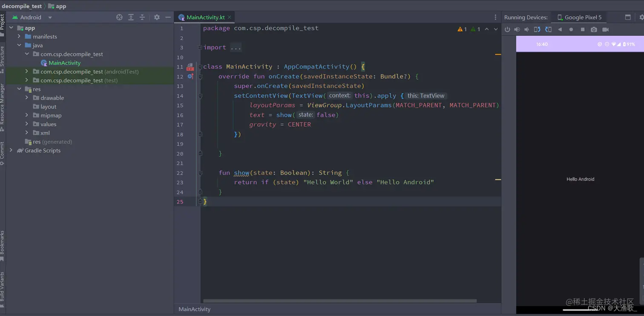Click the emulator Home circle button

click(571, 29)
